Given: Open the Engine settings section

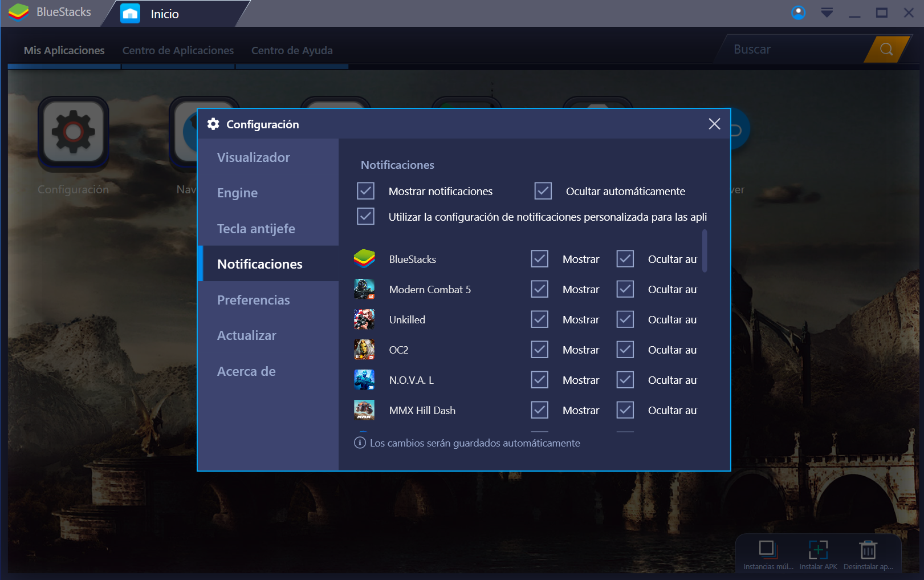Looking at the screenshot, I should pos(237,193).
